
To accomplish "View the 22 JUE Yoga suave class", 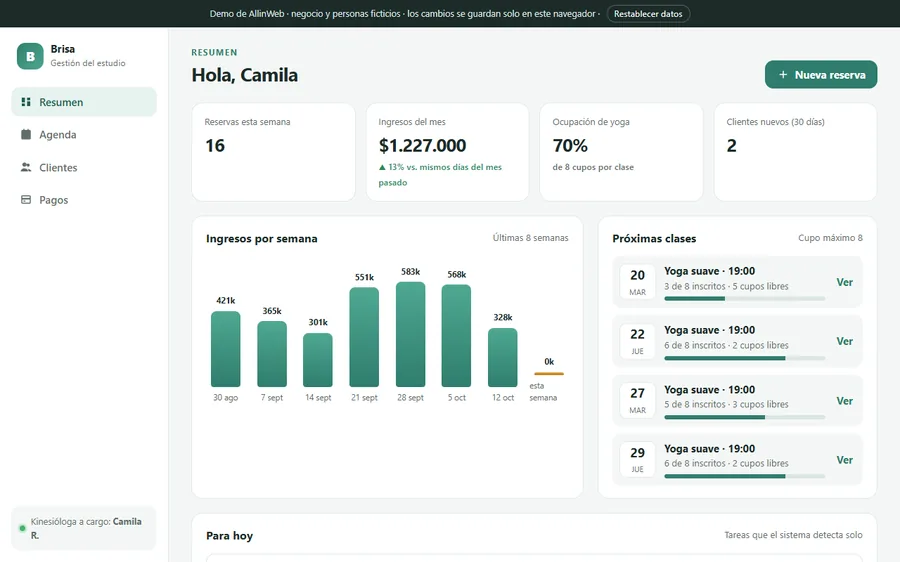I will 844,342.
